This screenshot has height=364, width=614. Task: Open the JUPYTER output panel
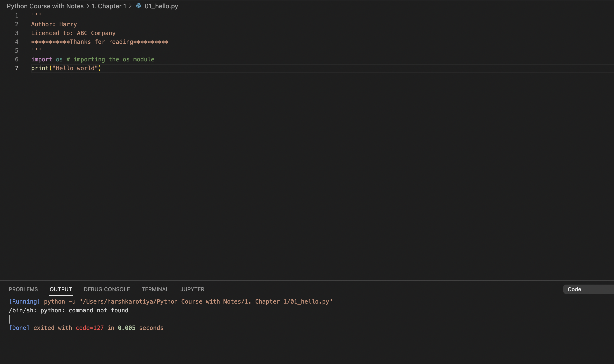(192, 289)
